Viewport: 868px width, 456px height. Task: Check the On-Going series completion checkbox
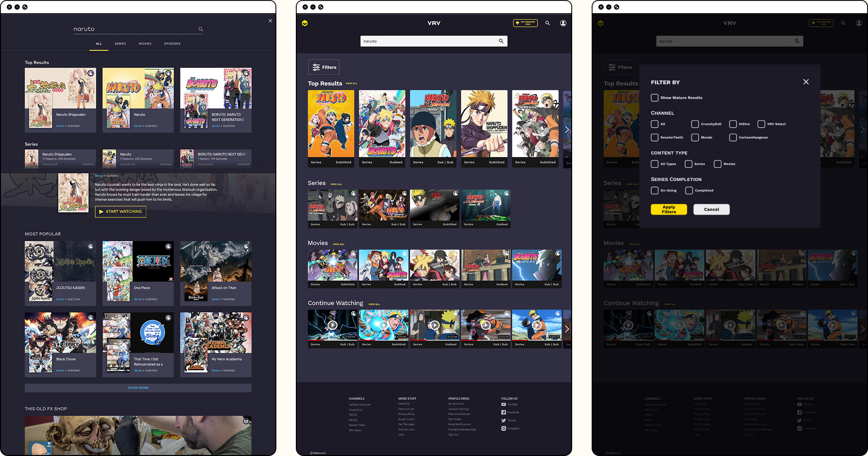click(x=655, y=190)
